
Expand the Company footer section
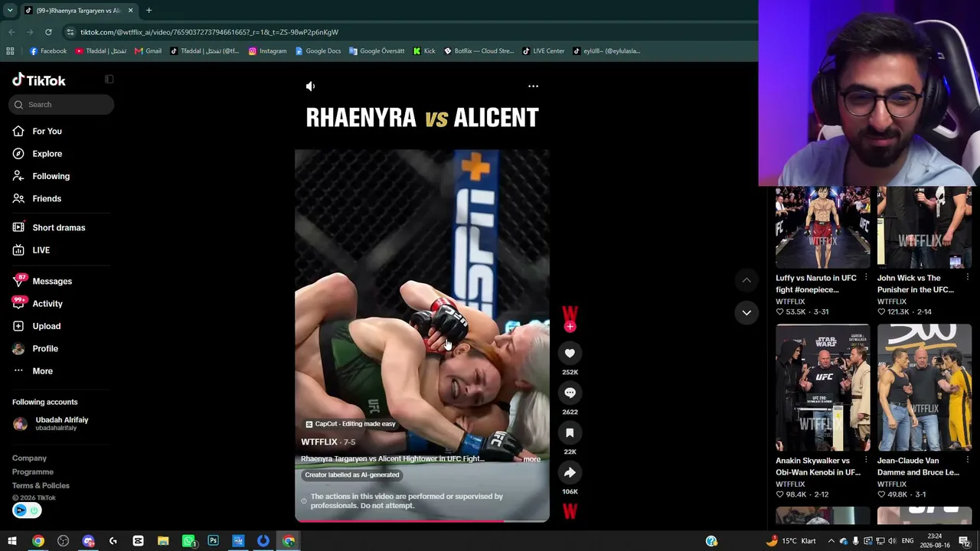(29, 458)
